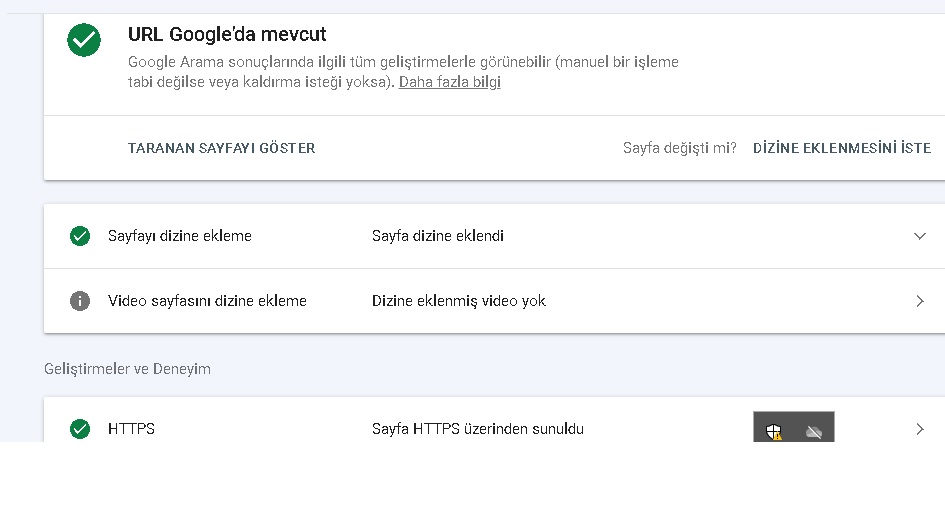
Task: Click the Sayfa dizine eklendi status text
Action: pyautogui.click(x=438, y=236)
